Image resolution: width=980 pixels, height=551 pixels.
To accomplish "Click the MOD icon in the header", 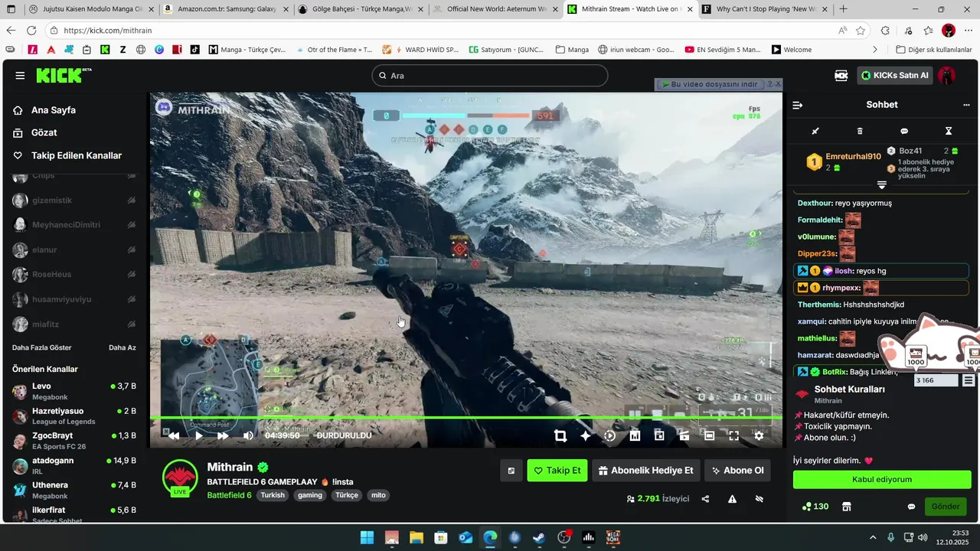I will coord(841,76).
